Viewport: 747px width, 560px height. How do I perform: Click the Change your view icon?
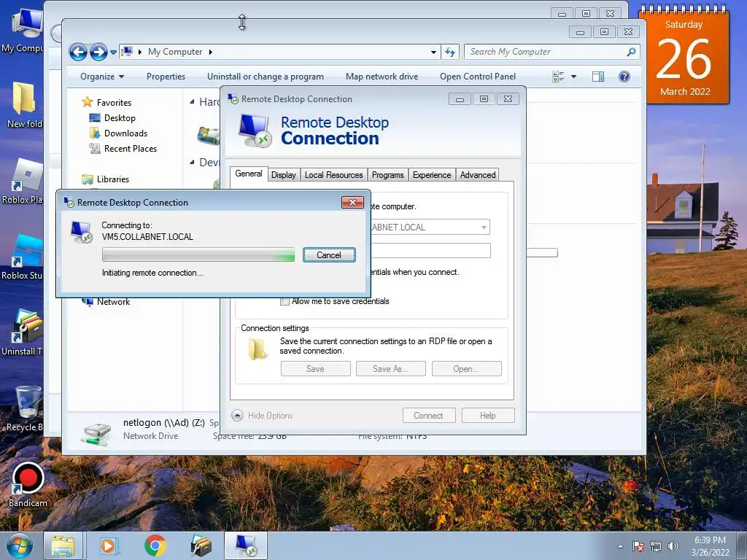(558, 76)
